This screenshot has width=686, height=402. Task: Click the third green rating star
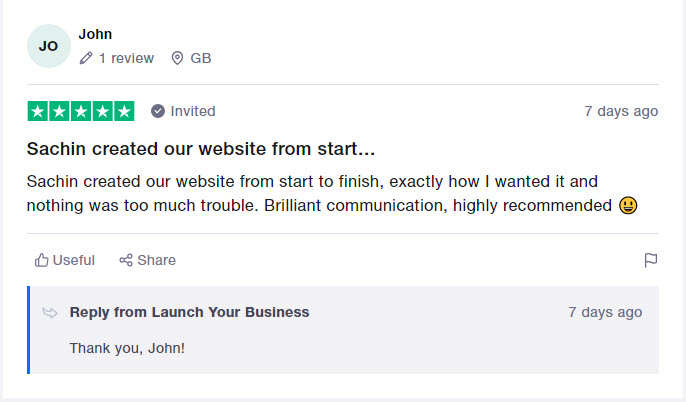[81, 111]
